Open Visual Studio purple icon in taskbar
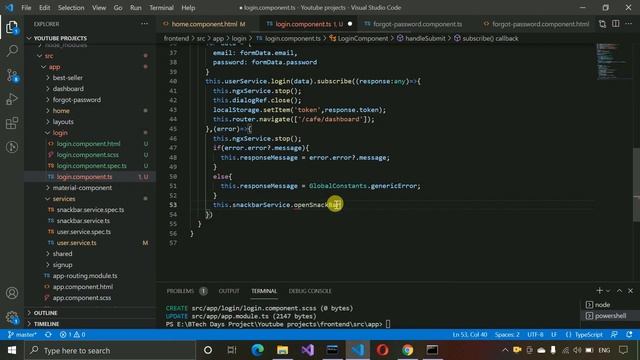Viewport: 640px width, 360px height. click(x=308, y=350)
